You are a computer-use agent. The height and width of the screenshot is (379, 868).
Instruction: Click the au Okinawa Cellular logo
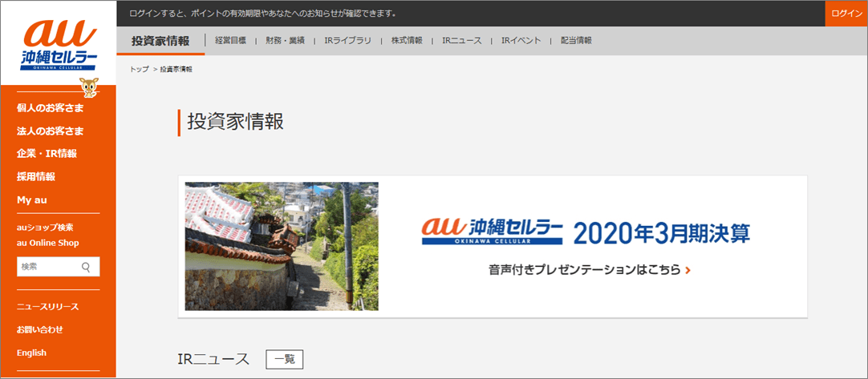(59, 44)
